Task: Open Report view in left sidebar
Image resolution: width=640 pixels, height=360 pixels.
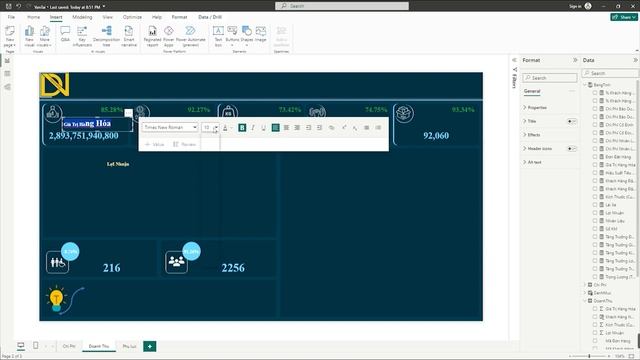Action: (7, 60)
